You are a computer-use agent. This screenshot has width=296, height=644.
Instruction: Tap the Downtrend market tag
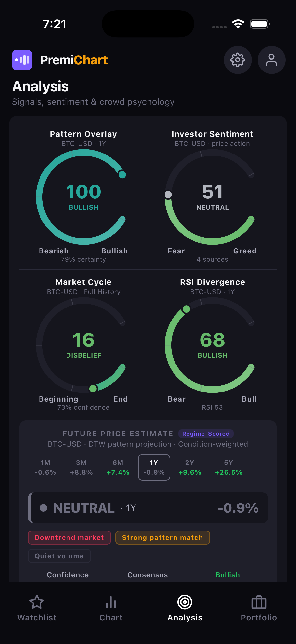[69, 537]
